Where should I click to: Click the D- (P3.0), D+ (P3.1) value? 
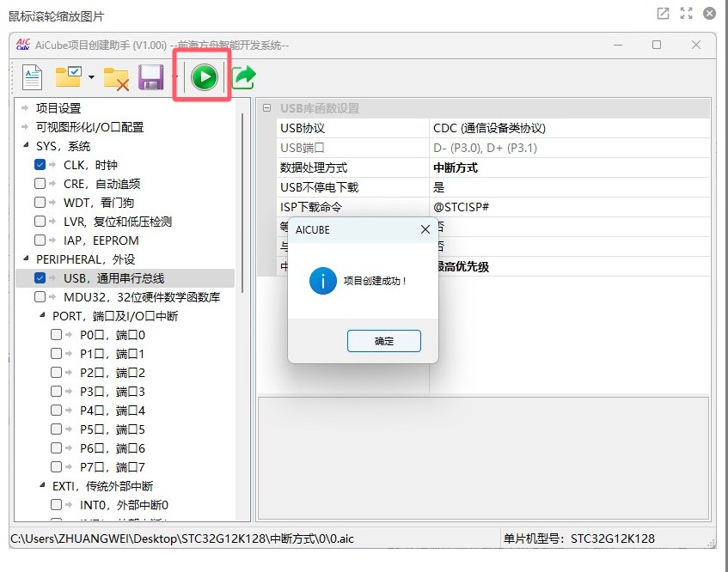(485, 148)
